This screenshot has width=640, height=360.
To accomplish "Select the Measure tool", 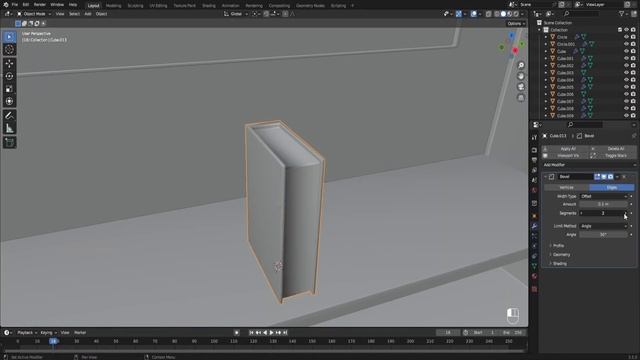I will (9, 128).
